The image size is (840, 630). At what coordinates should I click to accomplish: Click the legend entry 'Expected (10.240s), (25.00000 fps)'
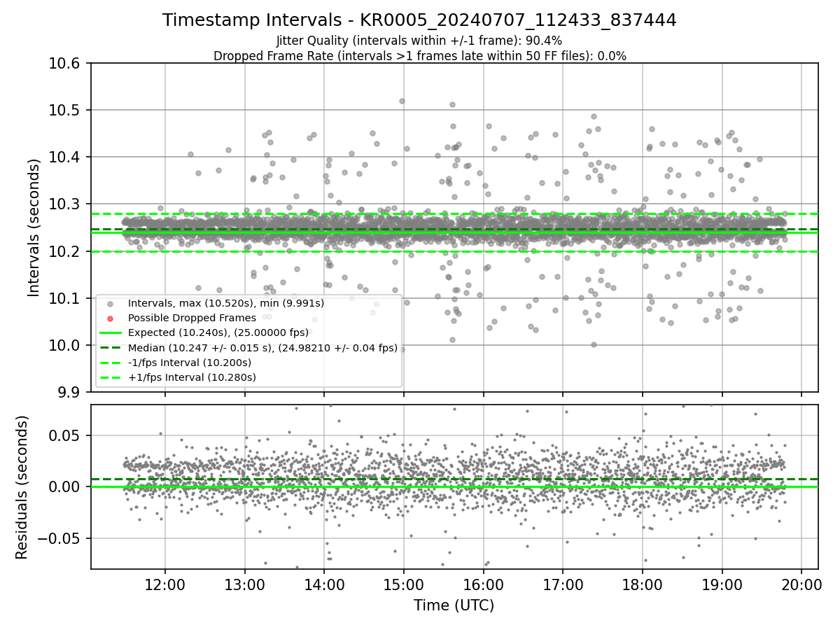click(x=218, y=332)
